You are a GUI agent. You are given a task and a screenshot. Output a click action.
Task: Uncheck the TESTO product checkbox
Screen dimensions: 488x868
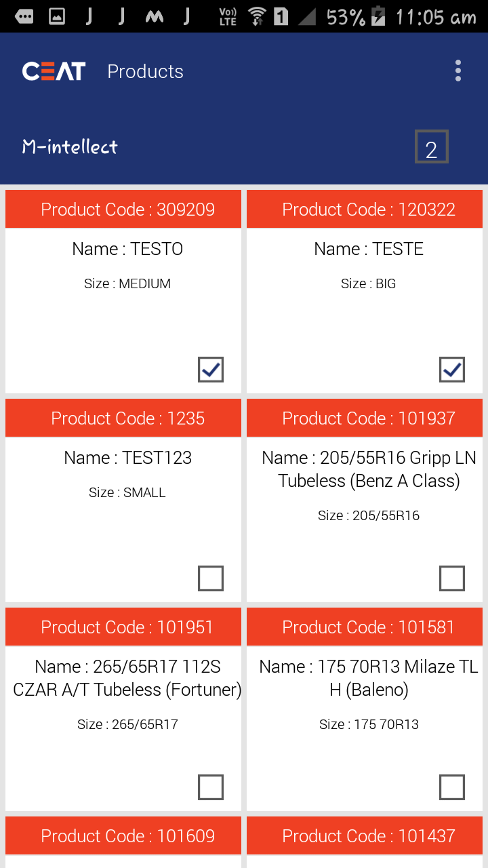coord(211,370)
